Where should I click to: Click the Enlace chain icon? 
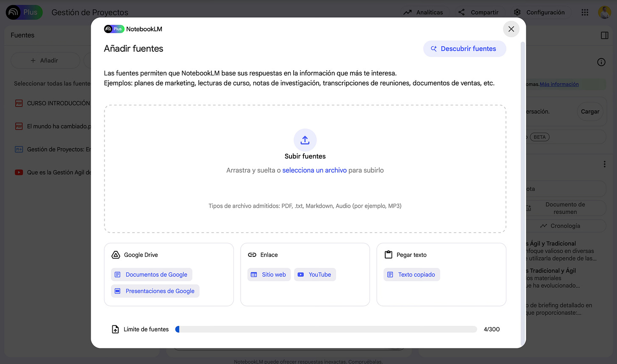tap(252, 255)
